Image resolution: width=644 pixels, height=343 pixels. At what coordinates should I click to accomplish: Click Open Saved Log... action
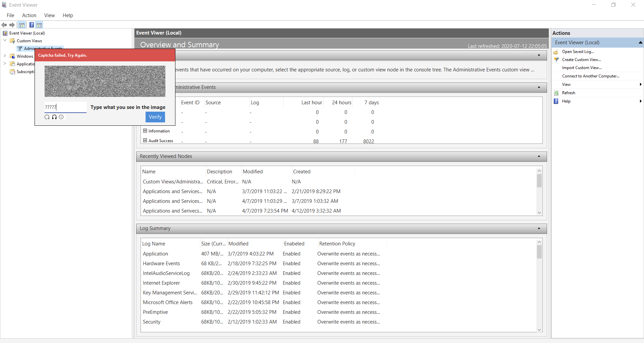click(578, 52)
